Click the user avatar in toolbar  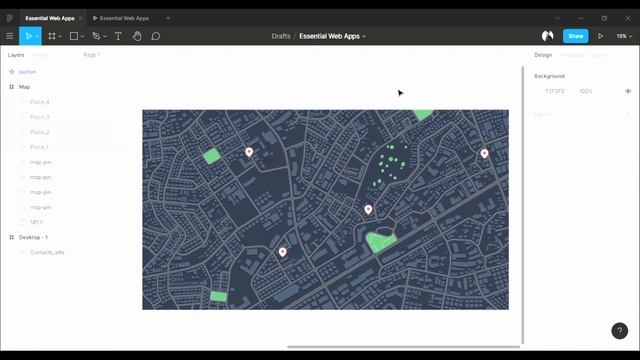tap(547, 36)
